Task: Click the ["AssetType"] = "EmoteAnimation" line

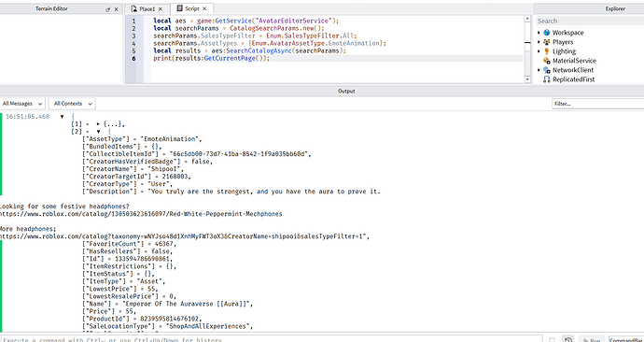Action: [142, 139]
